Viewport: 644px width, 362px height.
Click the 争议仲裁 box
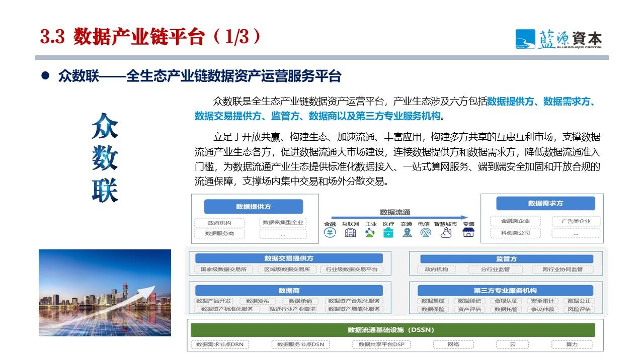(x=542, y=309)
